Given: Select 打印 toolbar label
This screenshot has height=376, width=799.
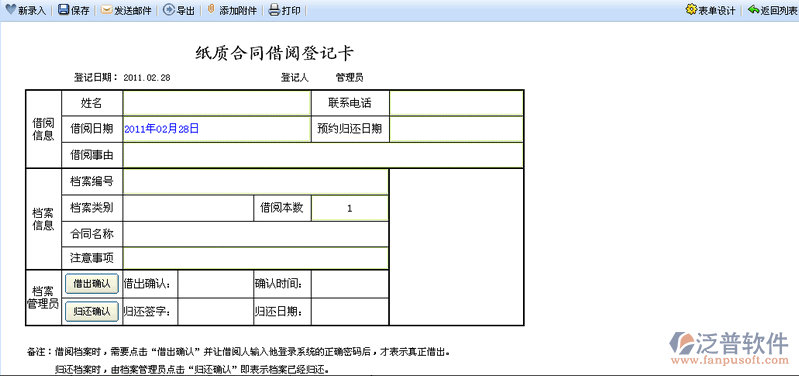Looking at the screenshot, I should (291, 11).
